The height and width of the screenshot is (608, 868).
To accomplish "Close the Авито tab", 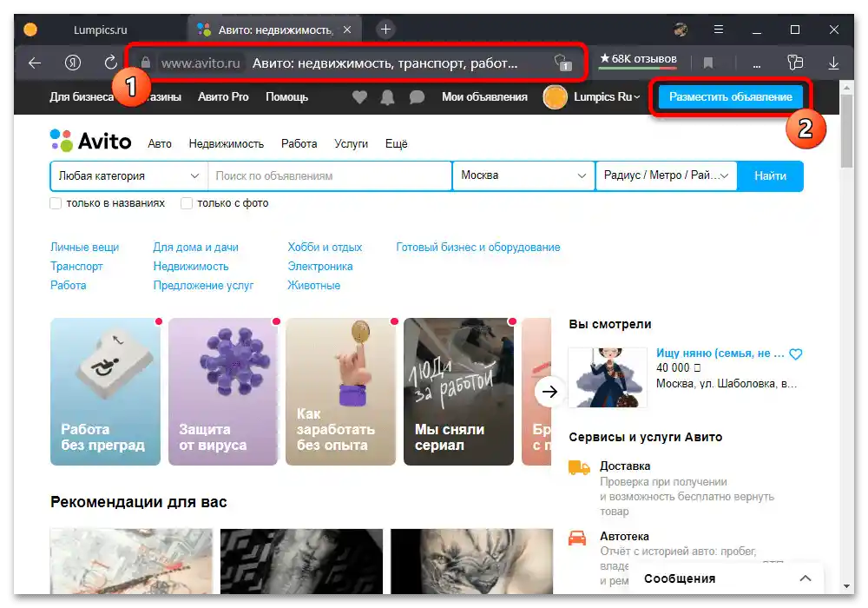I will 347,30.
